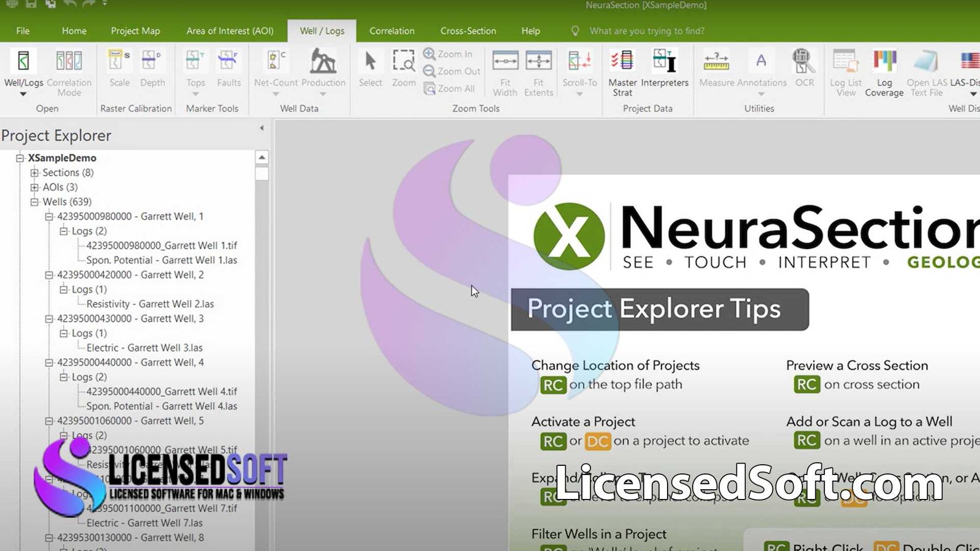The image size is (980, 551).
Task: Select Spon. Potential - Garrett Well 1.las
Action: point(162,260)
